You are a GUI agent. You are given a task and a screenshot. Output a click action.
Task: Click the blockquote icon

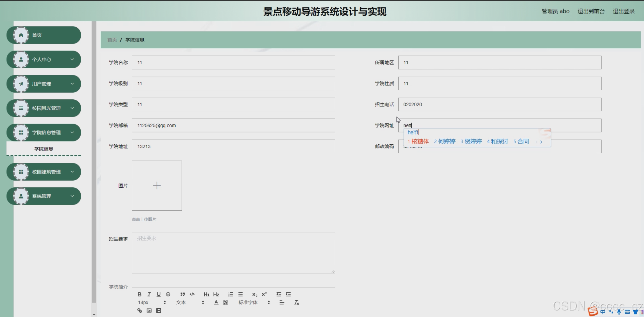point(182,294)
